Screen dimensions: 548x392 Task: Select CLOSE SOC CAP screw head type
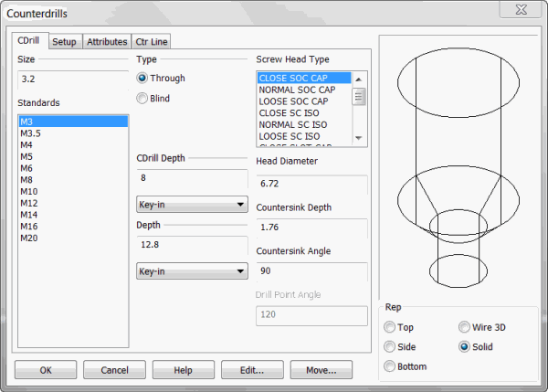coord(304,78)
